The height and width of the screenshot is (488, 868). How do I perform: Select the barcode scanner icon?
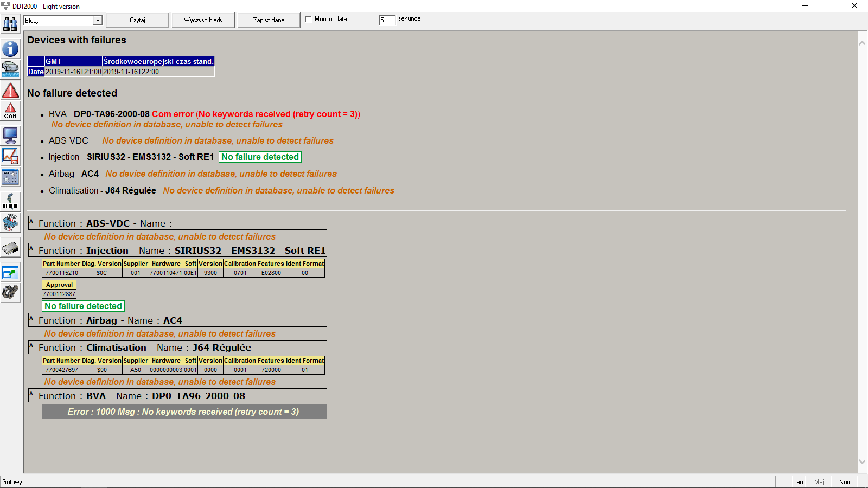(x=10, y=201)
